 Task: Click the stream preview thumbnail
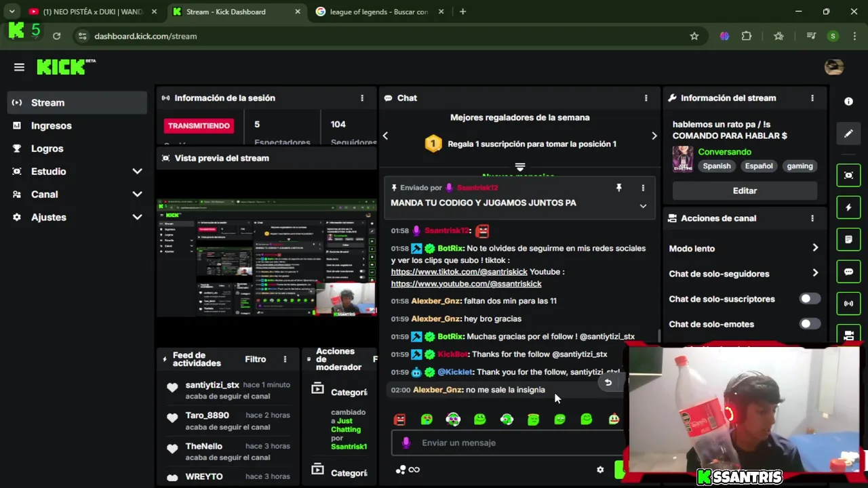pyautogui.click(x=267, y=258)
